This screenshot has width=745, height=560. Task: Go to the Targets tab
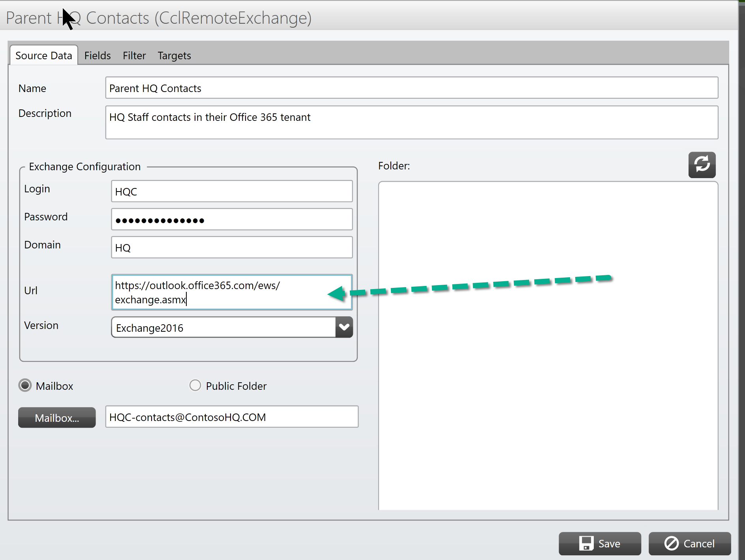click(174, 56)
